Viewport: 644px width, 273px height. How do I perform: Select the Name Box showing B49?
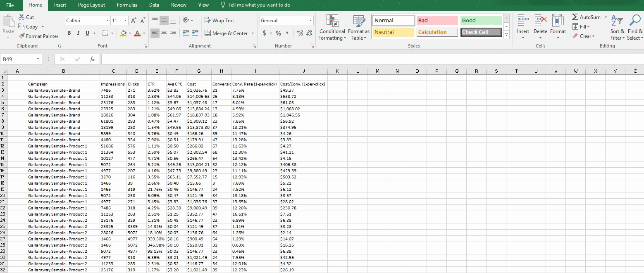(19, 59)
